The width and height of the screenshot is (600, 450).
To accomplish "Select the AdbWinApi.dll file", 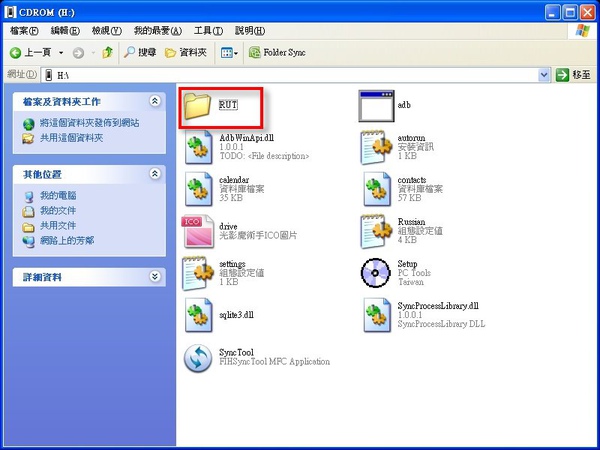I will (198, 147).
